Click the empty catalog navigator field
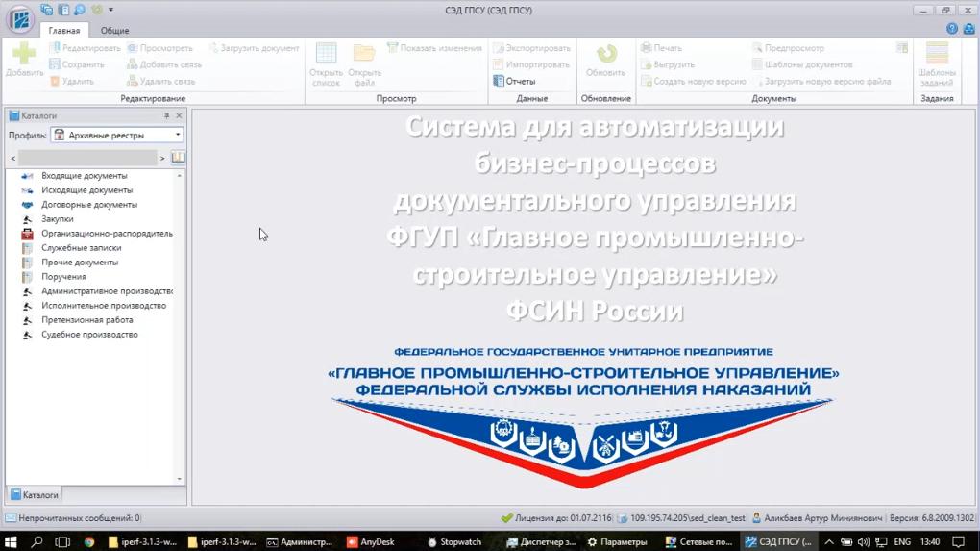 pos(87,159)
